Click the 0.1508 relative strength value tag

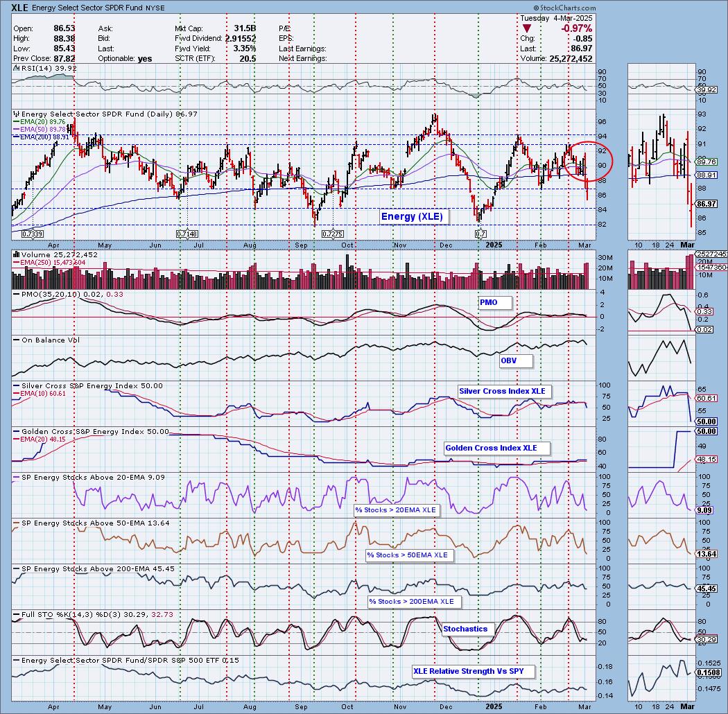click(x=708, y=673)
